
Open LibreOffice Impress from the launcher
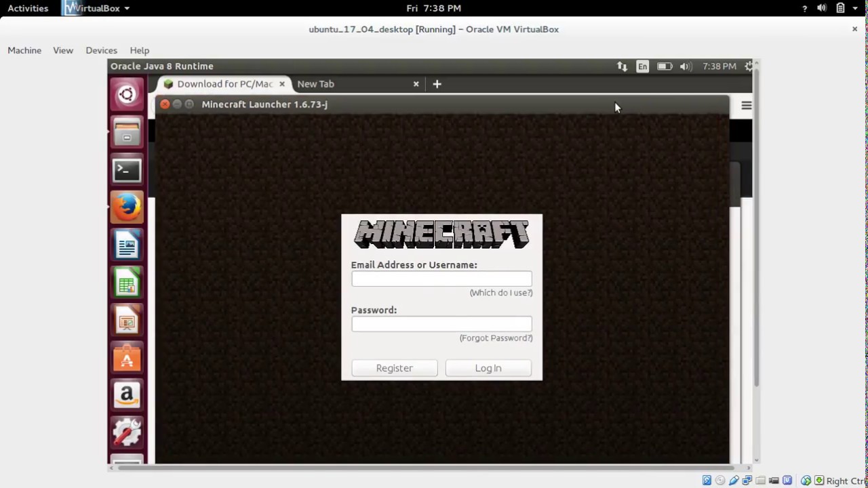pos(127,321)
